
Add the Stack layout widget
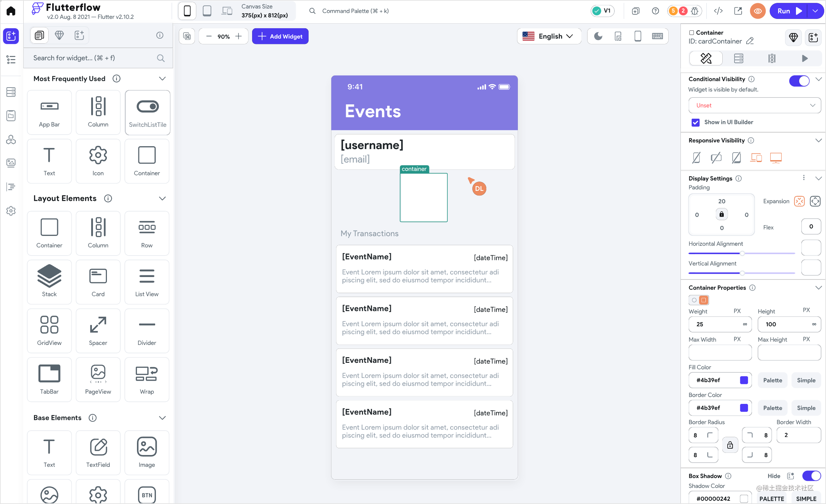(49, 281)
